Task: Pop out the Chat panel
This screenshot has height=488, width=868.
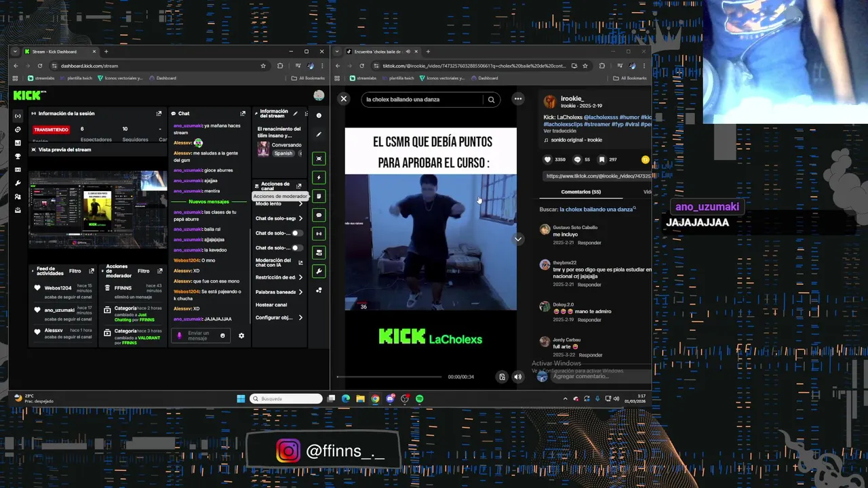Action: pyautogui.click(x=243, y=113)
